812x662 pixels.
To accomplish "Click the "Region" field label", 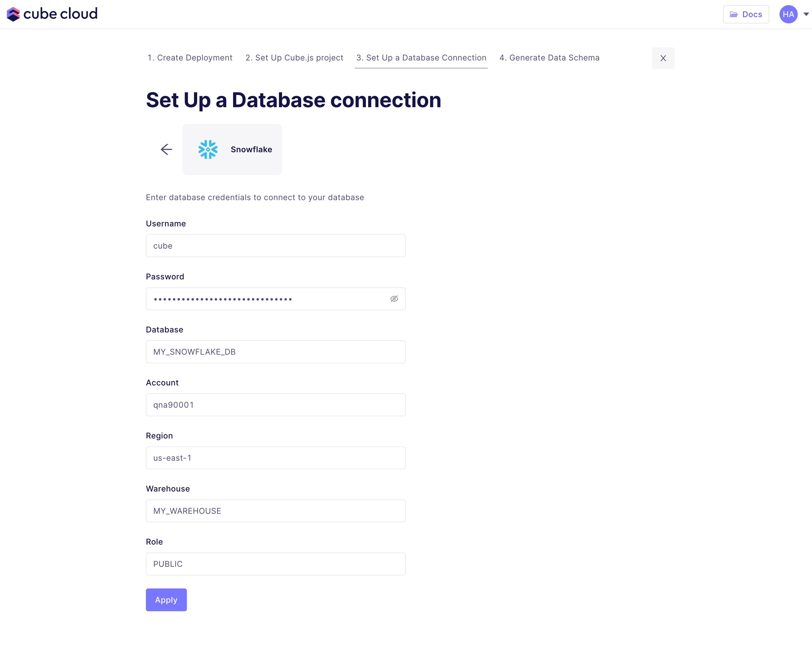I will (x=159, y=436).
